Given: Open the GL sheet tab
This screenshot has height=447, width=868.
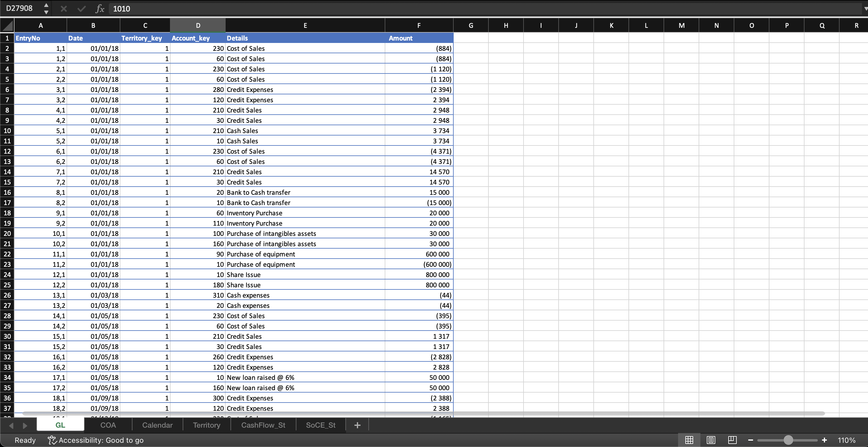Looking at the screenshot, I should (x=60, y=425).
